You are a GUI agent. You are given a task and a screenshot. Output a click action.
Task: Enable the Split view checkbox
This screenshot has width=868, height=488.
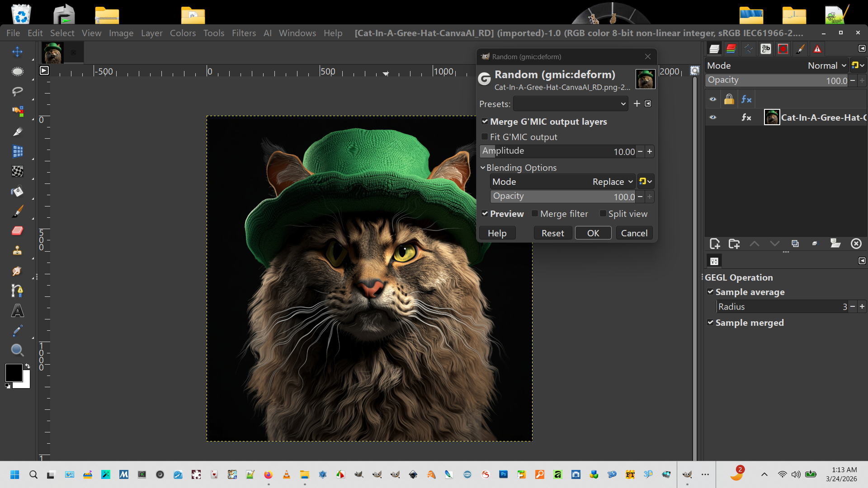pos(603,213)
